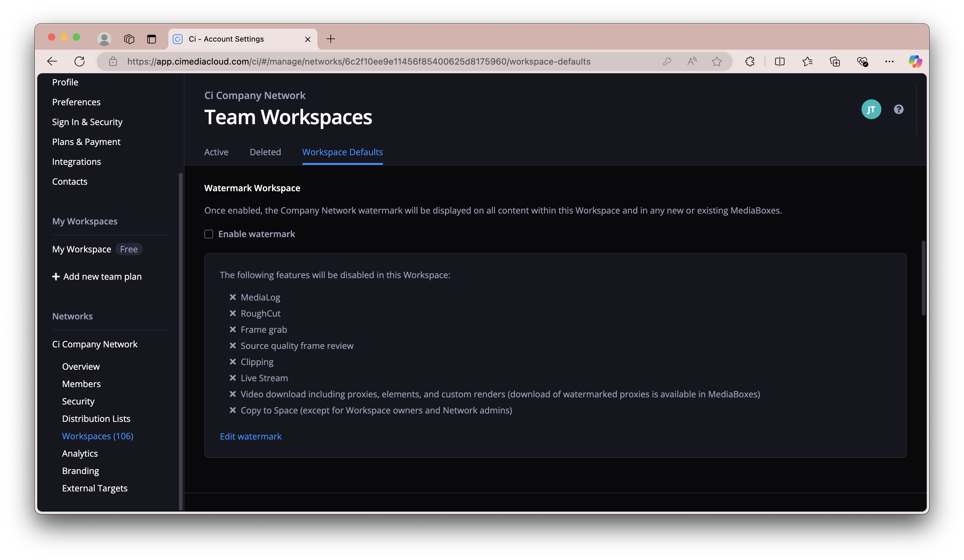The image size is (964, 560).
Task: Open network Security page
Action: (78, 401)
